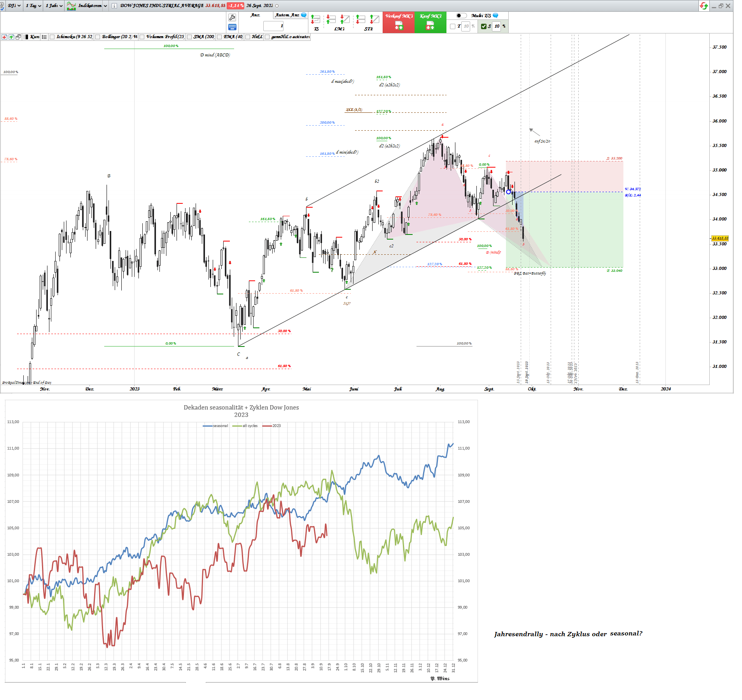Click the '26 Sept. 2023' date text

260,6
